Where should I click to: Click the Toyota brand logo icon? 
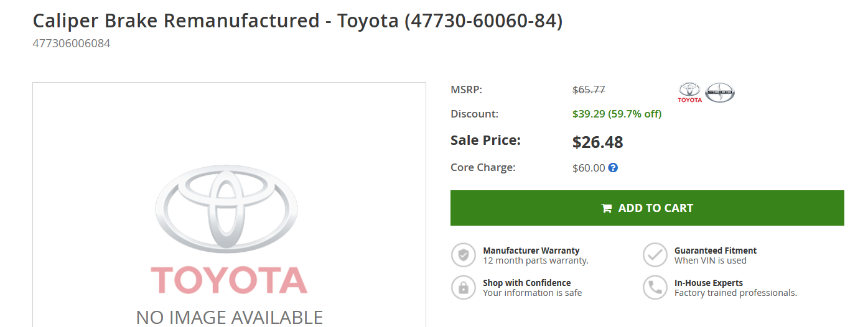point(689,93)
